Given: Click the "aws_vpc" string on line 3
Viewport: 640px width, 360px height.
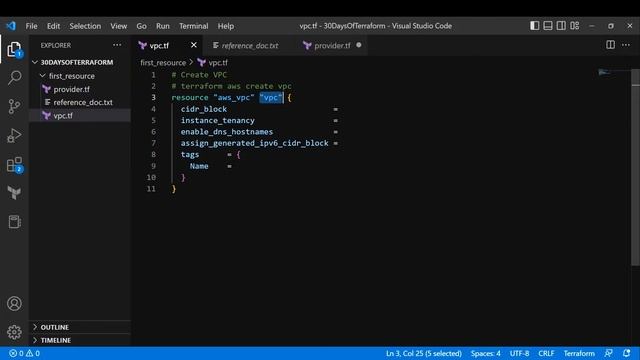Looking at the screenshot, I should [234, 98].
